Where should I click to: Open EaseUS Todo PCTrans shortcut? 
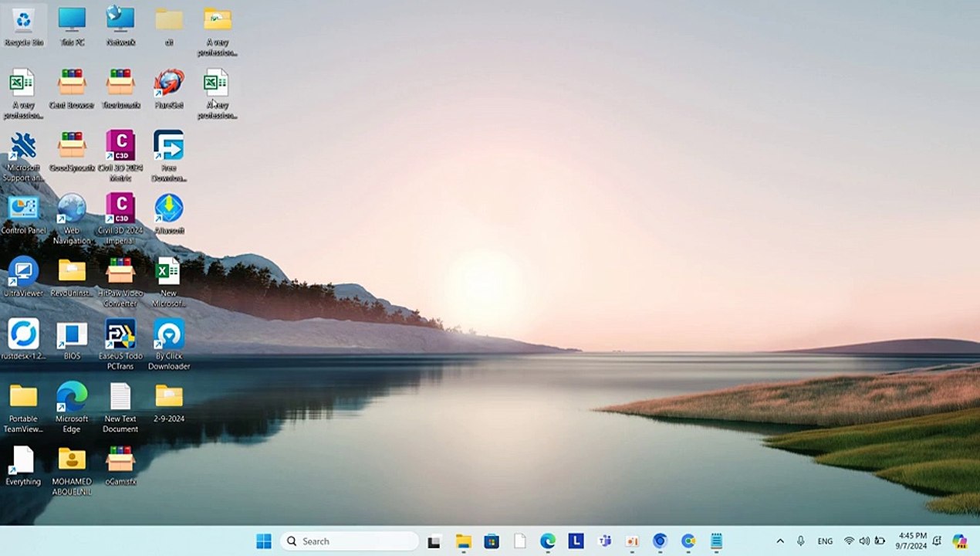pos(120,335)
